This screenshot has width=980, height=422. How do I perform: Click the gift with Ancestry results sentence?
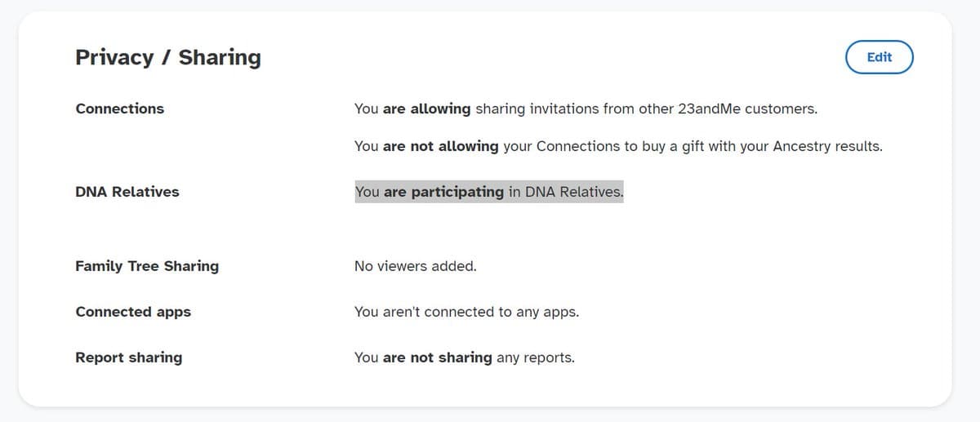(x=618, y=146)
